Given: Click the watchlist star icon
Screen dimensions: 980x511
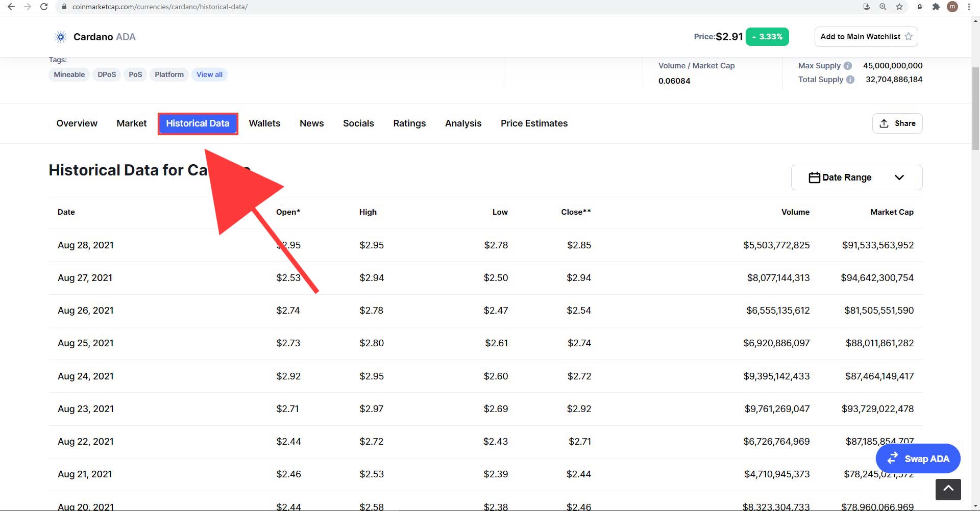Looking at the screenshot, I should pos(909,37).
